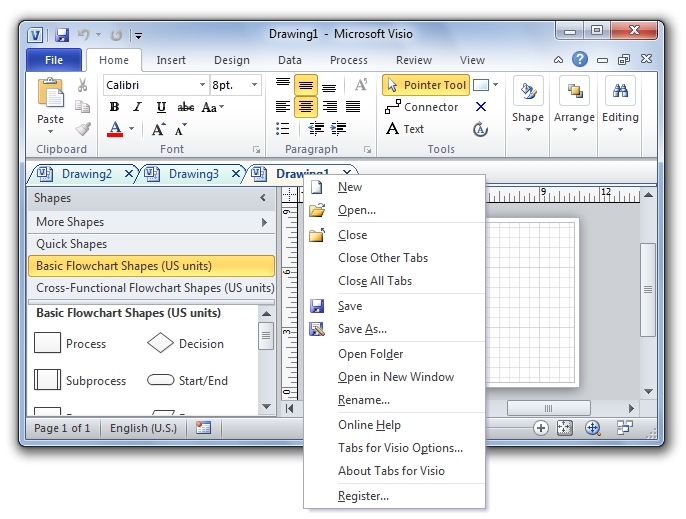This screenshot has height=519, width=686.
Task: Select the Format Painter brush icon
Action: click(x=83, y=129)
